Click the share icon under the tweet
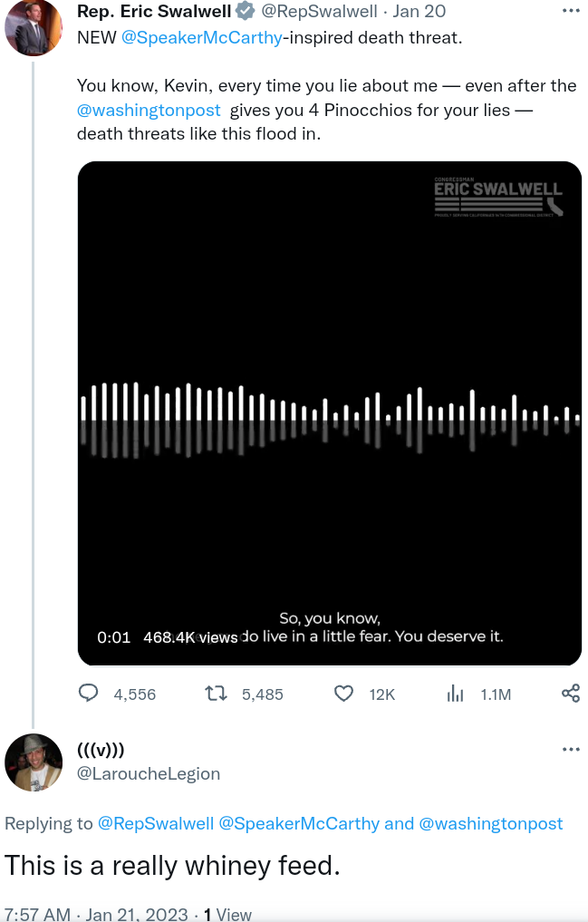 571,694
